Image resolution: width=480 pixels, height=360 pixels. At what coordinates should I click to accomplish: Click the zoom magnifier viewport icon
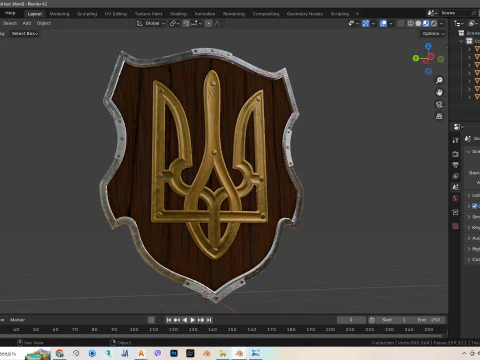pyautogui.click(x=439, y=80)
